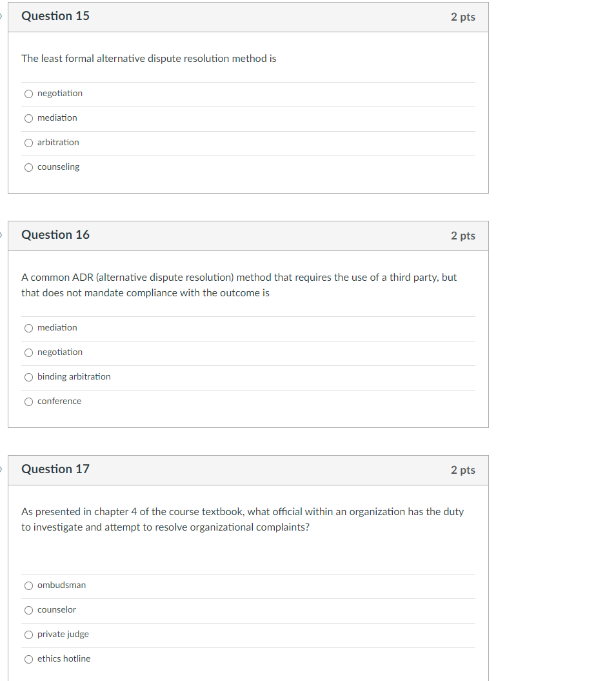Viewport: 616px width, 681px height.
Task: Click the Question 16 header
Action: 55,235
